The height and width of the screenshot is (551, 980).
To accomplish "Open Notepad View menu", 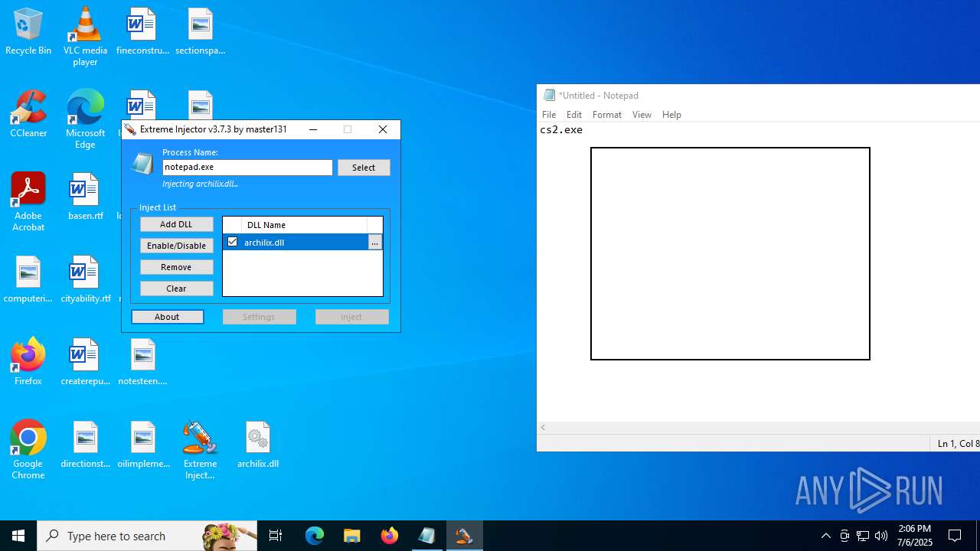I will pyautogui.click(x=642, y=115).
